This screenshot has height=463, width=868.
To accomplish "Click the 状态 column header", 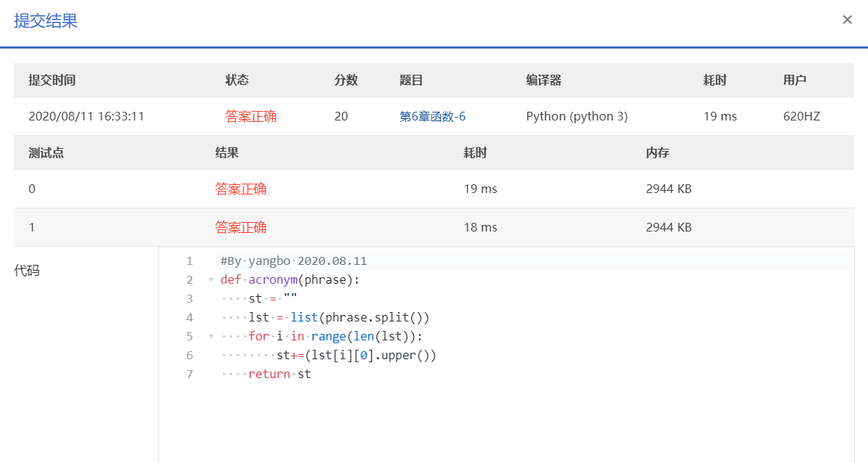I will (x=238, y=80).
